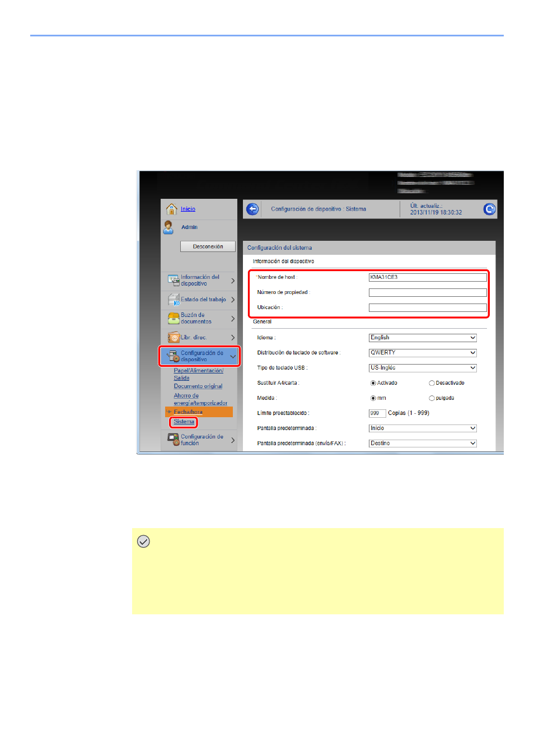Open the Tipo de teclado USB dropdown
Screen dimensions: 534x756
click(423, 368)
